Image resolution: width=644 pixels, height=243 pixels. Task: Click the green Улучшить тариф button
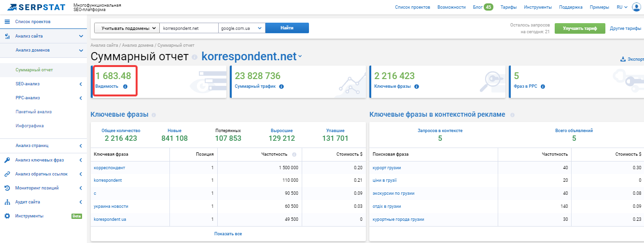pyautogui.click(x=580, y=28)
